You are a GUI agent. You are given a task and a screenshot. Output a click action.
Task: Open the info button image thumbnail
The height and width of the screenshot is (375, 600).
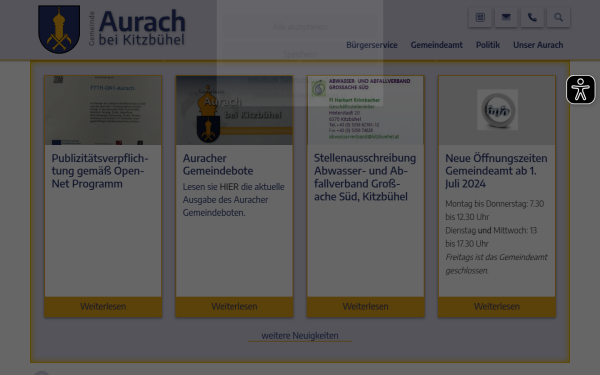497,110
